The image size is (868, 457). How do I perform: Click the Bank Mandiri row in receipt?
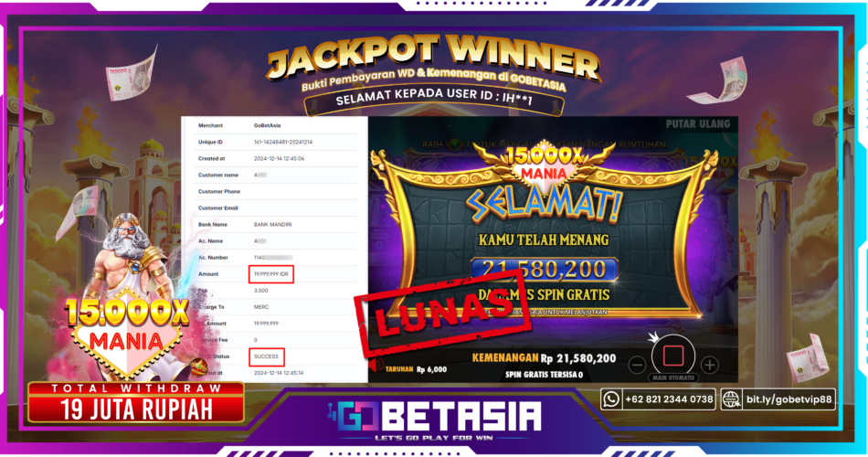click(275, 224)
